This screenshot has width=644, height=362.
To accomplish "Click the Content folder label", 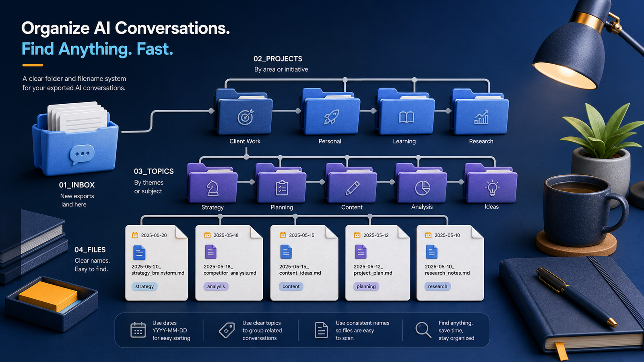I will tap(352, 207).
